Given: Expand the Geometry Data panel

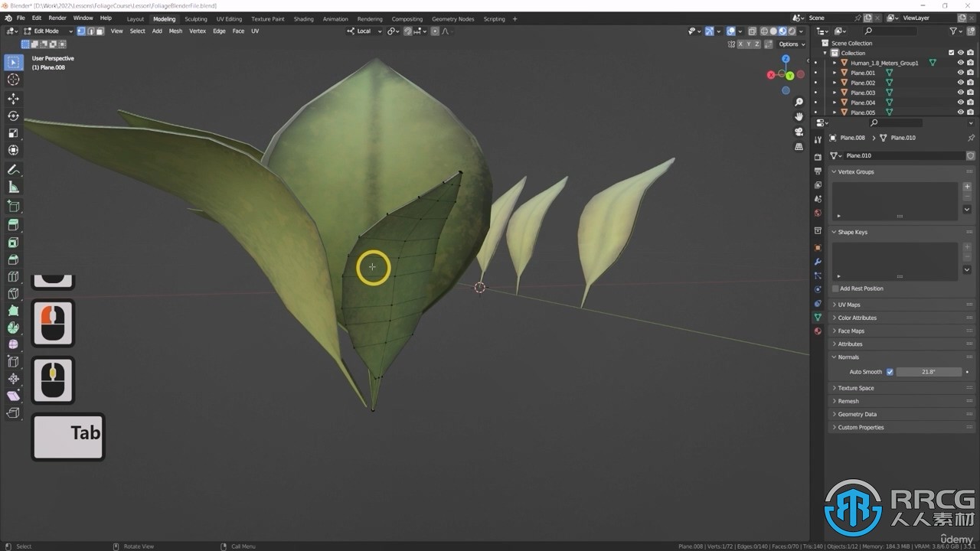Looking at the screenshot, I should click(x=857, y=414).
